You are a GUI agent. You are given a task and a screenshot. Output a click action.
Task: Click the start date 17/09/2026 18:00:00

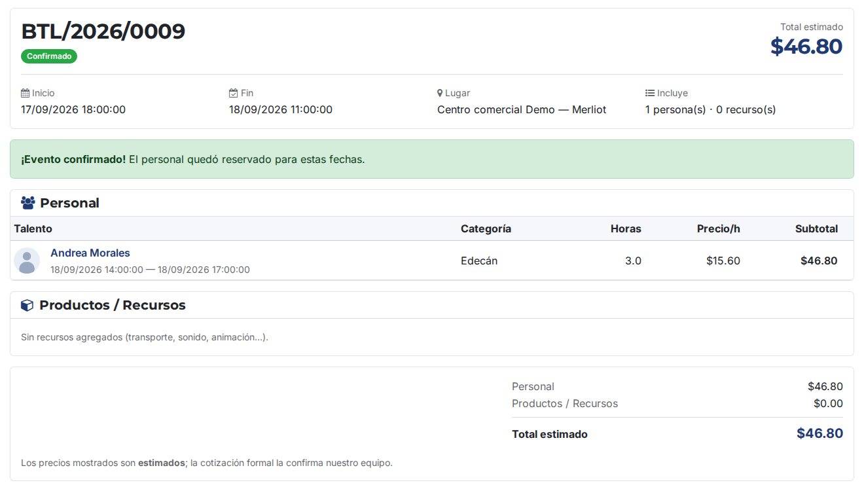(73, 109)
